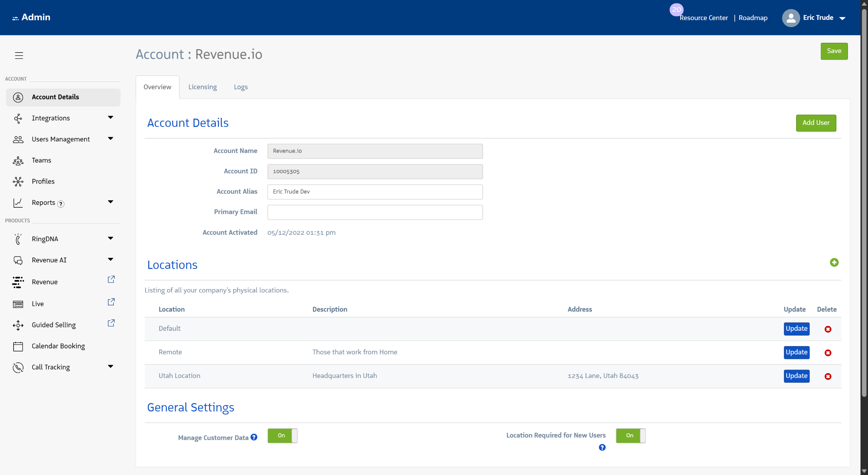Click help icon under Location Required label
Screen dimensions: 868x475
[x=602, y=448]
